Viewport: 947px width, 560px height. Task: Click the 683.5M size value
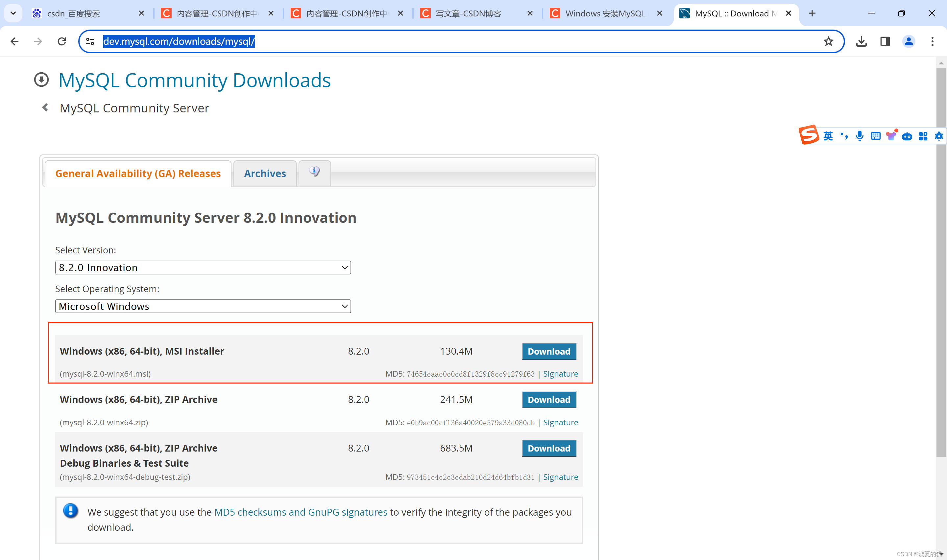click(456, 448)
